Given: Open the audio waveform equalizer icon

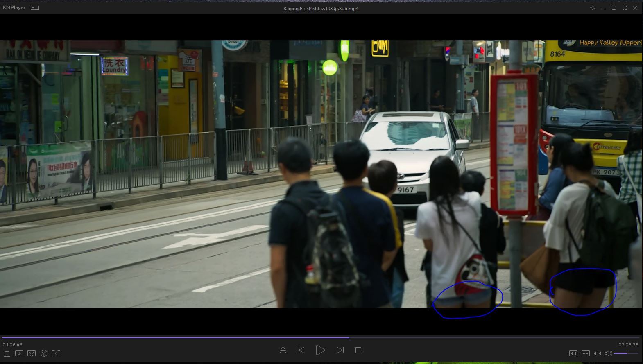Looking at the screenshot, I should (598, 353).
